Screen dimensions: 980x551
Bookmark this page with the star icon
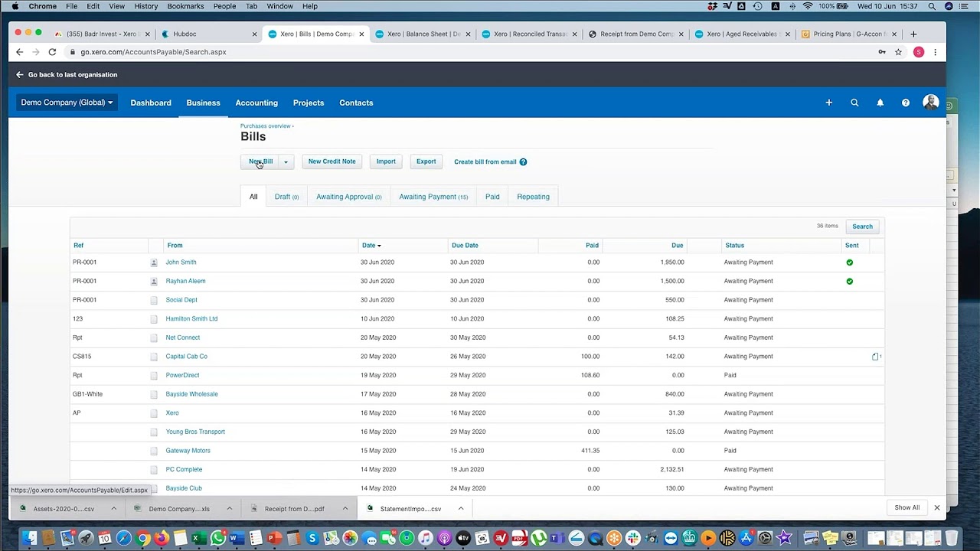tap(898, 52)
